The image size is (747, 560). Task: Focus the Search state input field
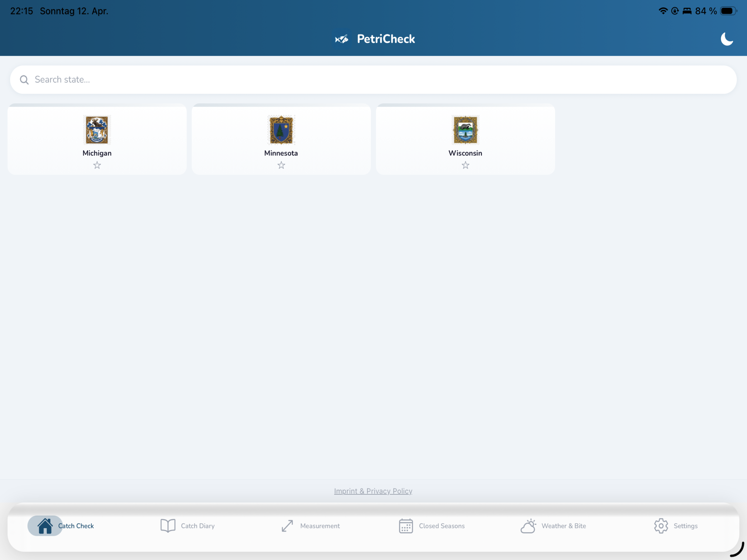[x=373, y=80]
